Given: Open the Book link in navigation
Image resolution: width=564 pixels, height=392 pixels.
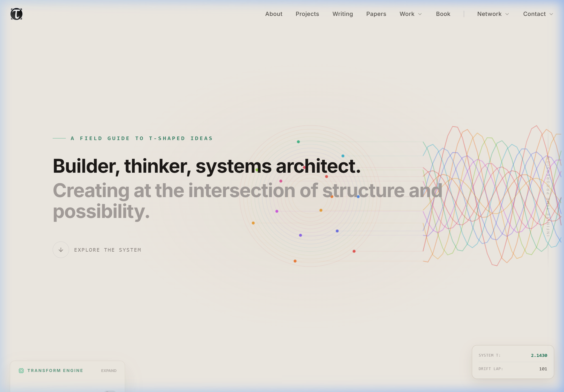Looking at the screenshot, I should pyautogui.click(x=443, y=14).
